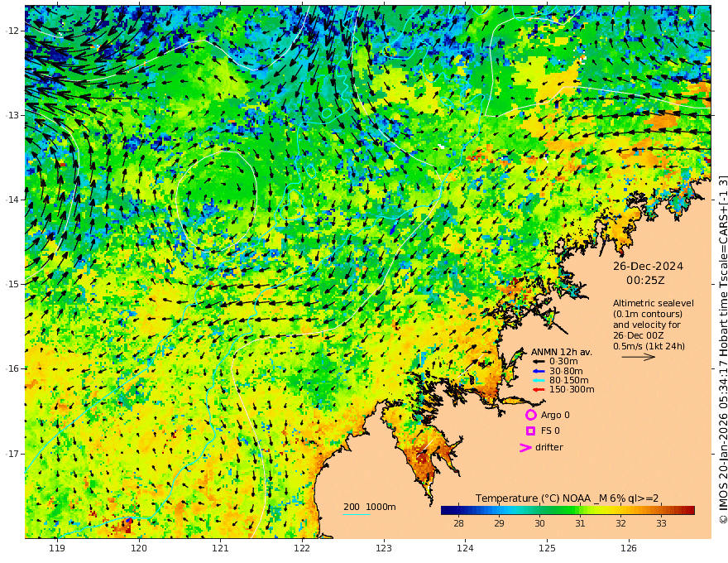Click the blue 30-80m legend arrow
This screenshot has height=563, width=728.
tap(538, 371)
